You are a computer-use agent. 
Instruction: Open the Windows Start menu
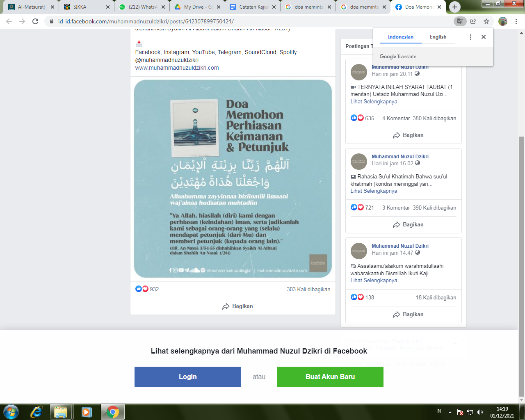pos(11,412)
